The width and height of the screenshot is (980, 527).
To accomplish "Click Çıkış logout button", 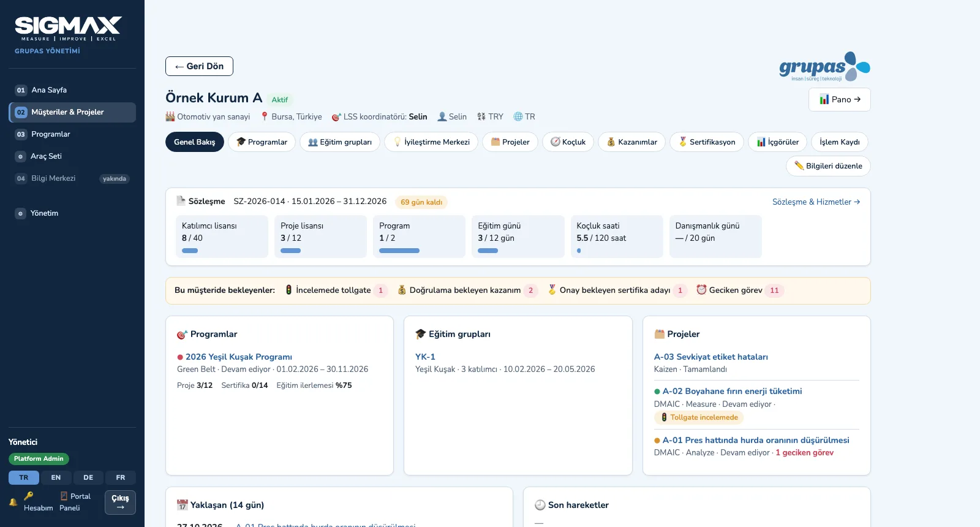I will (x=120, y=502).
